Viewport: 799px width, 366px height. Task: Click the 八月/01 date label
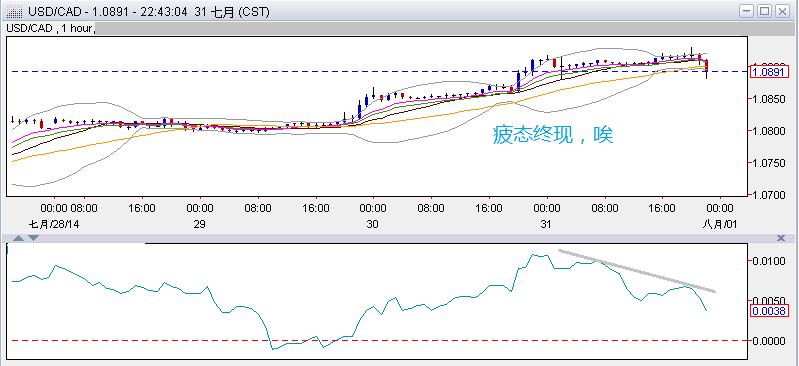[719, 224]
